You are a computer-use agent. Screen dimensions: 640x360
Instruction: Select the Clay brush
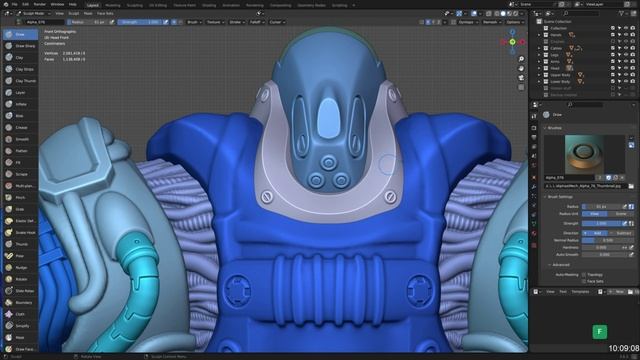coord(20,58)
